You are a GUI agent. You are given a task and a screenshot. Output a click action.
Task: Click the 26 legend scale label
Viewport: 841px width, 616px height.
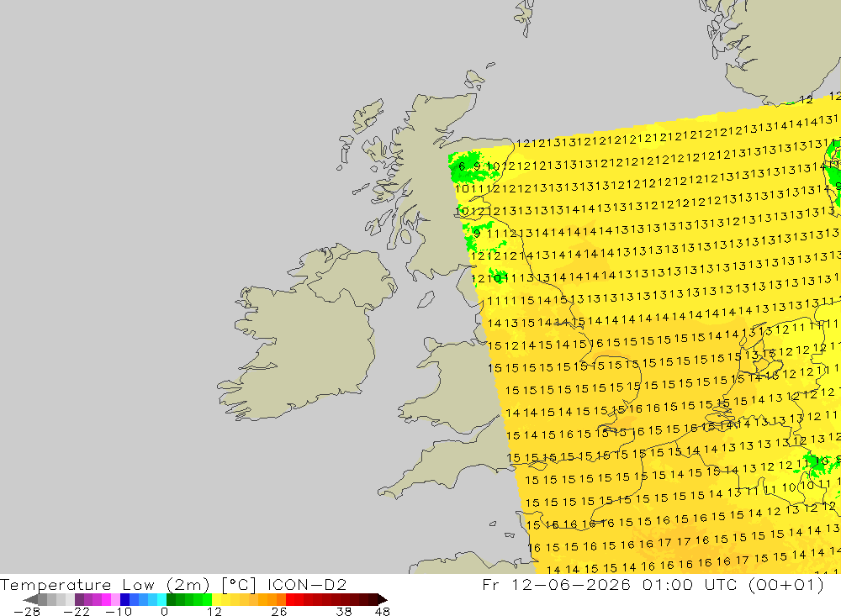point(279,612)
